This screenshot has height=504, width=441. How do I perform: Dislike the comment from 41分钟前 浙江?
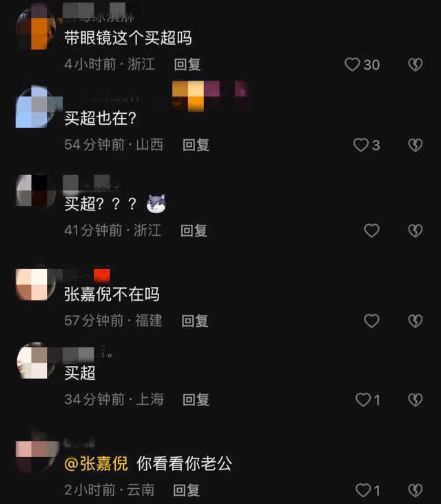click(416, 230)
